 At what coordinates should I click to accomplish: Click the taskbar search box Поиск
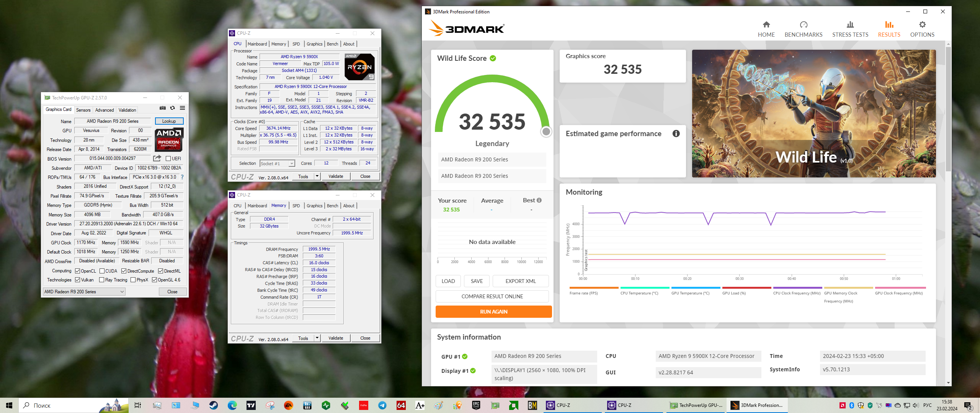(x=73, y=405)
